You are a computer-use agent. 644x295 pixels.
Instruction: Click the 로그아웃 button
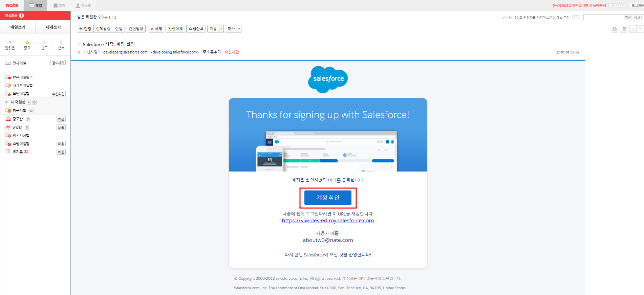(x=637, y=5)
